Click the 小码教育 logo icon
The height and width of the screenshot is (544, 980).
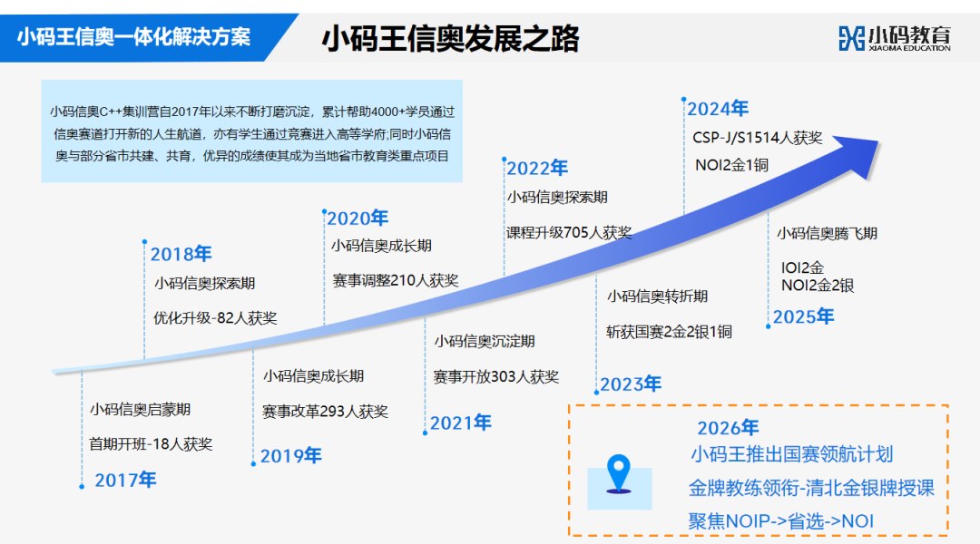coord(852,37)
